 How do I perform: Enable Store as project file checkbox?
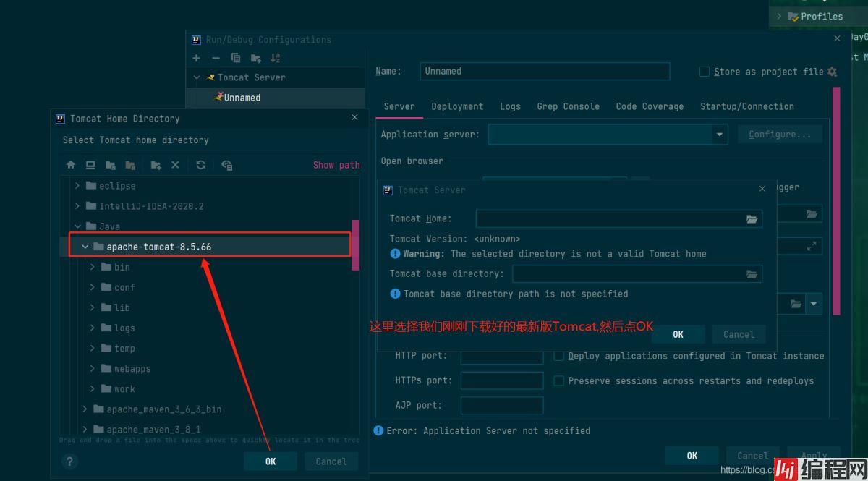pyautogui.click(x=704, y=72)
